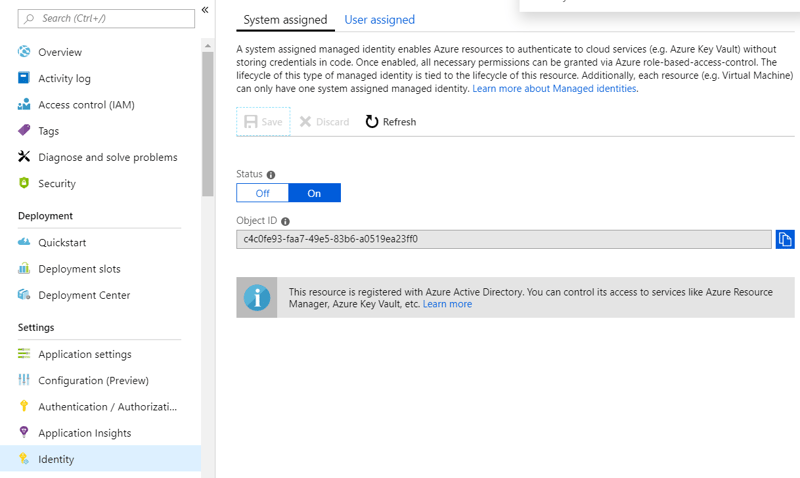Screen dimensions: 800x478
Task: Switch to the User assigned tab
Action: (380, 19)
